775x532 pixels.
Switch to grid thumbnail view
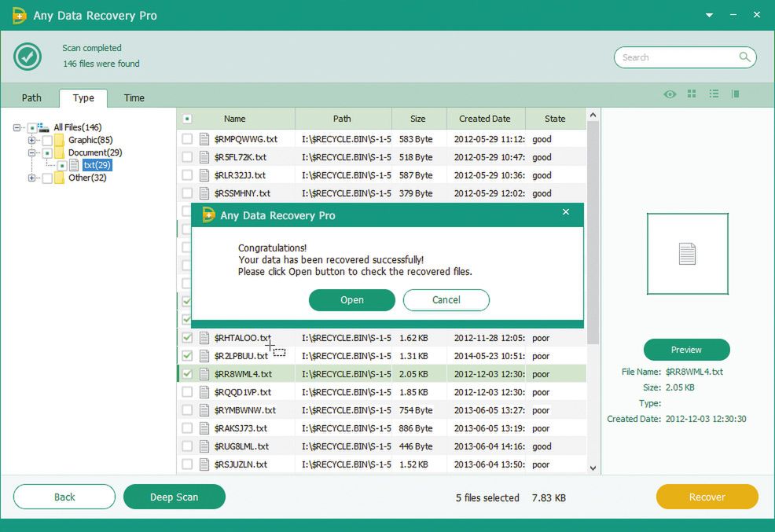[692, 94]
